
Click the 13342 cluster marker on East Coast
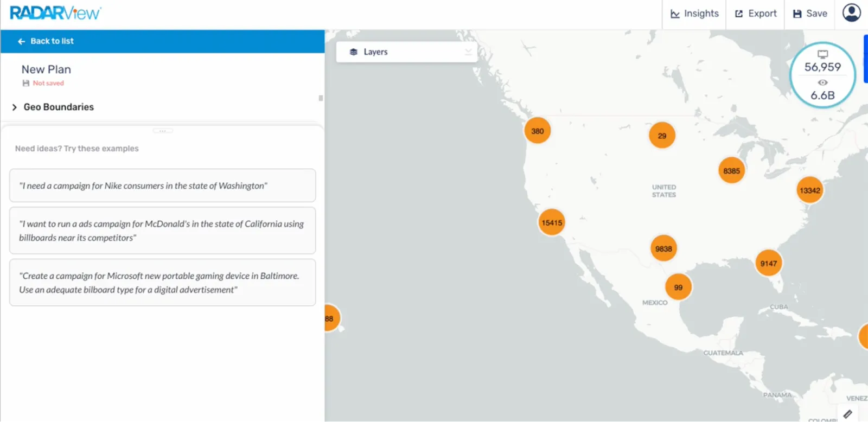tap(809, 190)
